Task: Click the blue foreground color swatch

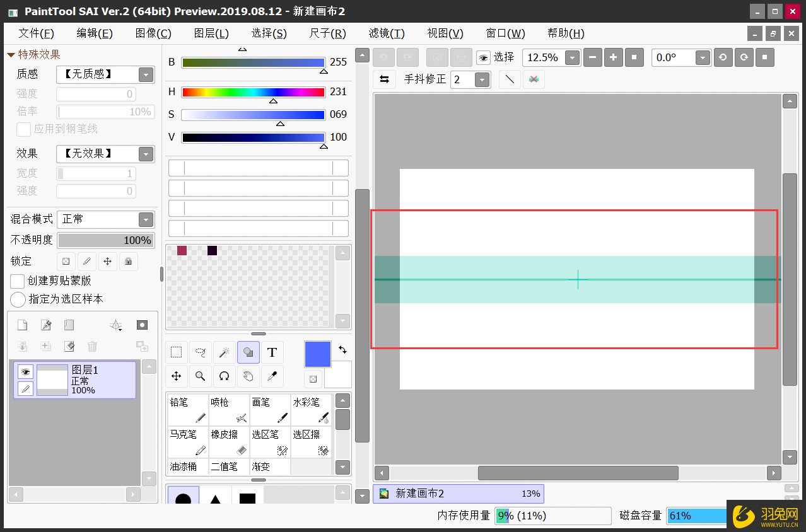Action: 318,354
